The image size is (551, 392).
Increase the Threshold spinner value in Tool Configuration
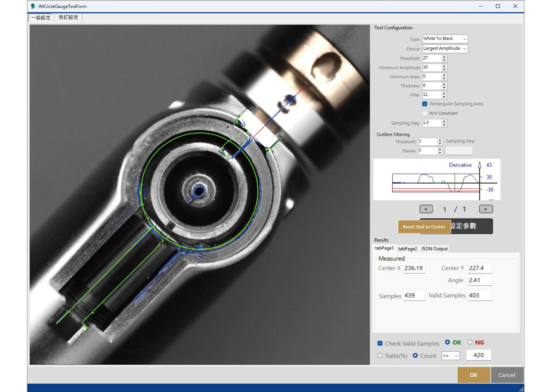[444, 57]
